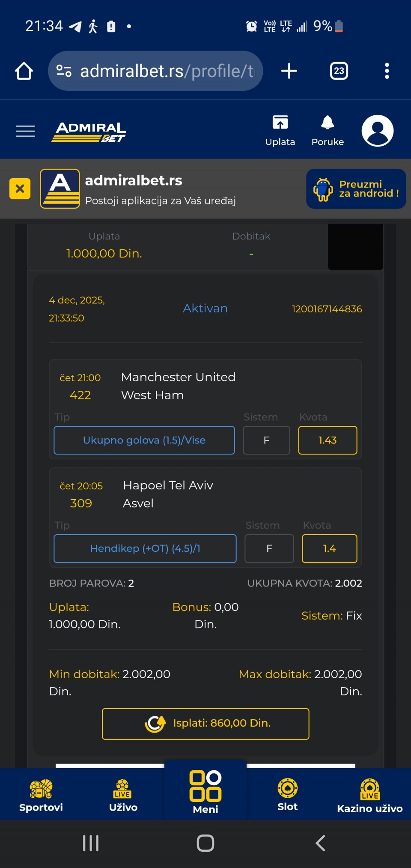Cash out with Isplati 860,00 Din.
411x868 pixels.
tap(205, 724)
